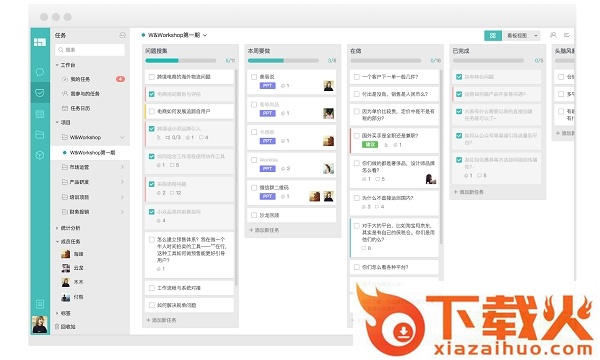
Task: Click the recycle bin icon beside 回收站
Action: click(57, 327)
